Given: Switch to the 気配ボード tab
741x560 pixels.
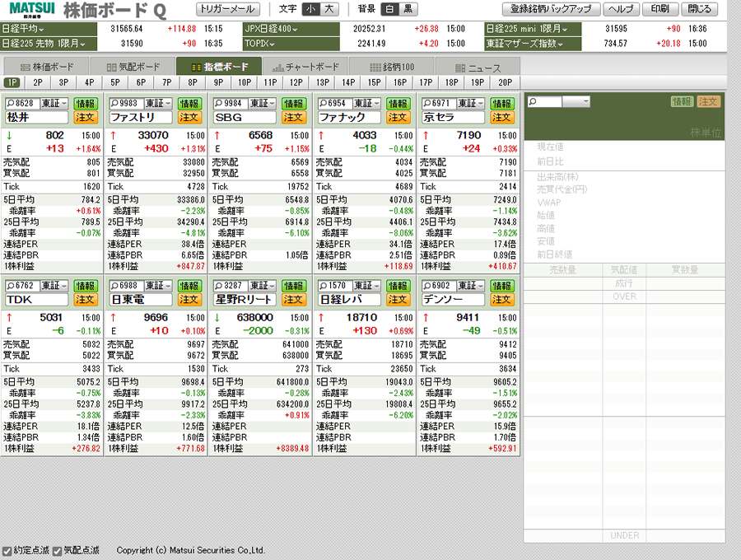Looking at the screenshot, I should coord(133,67).
